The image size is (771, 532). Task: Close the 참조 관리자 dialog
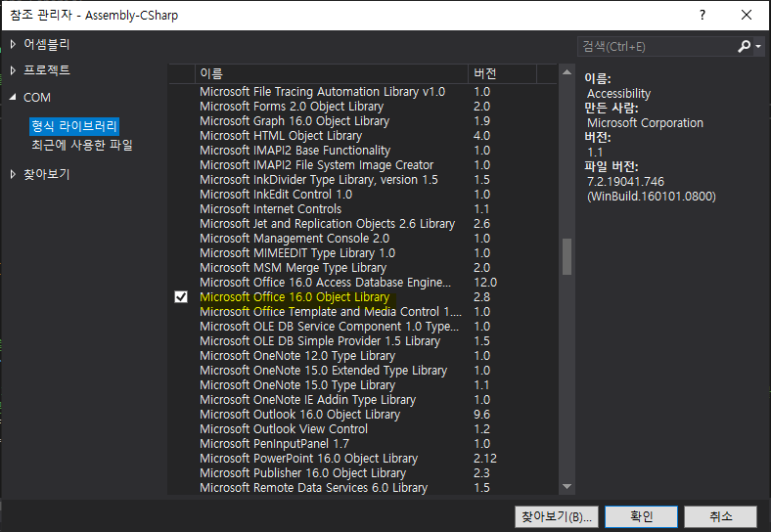[x=747, y=15]
